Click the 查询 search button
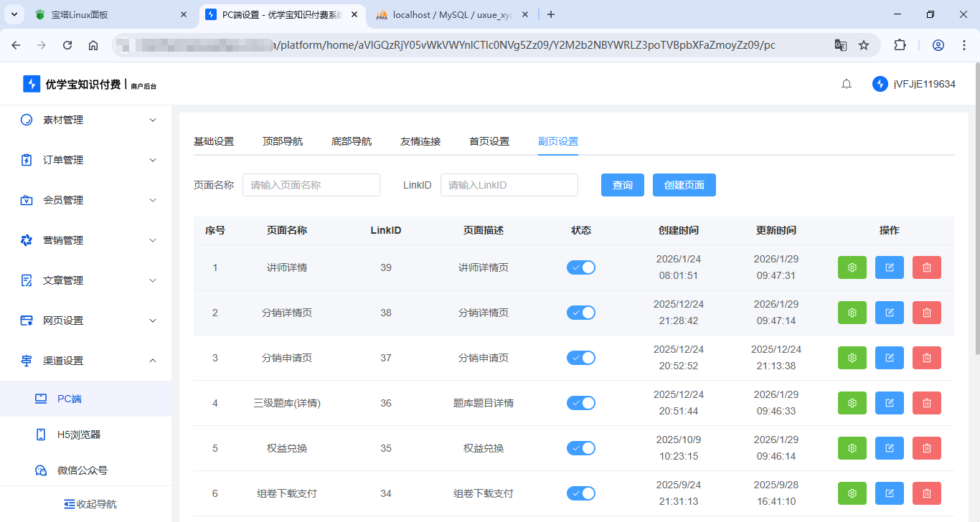This screenshot has width=980, height=522. [x=622, y=185]
